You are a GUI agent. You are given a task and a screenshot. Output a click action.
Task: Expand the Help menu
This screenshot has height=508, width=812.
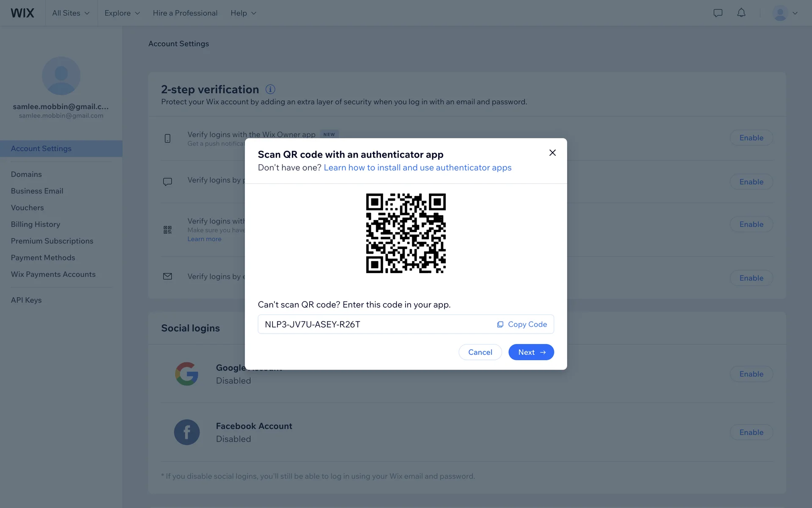coord(243,13)
